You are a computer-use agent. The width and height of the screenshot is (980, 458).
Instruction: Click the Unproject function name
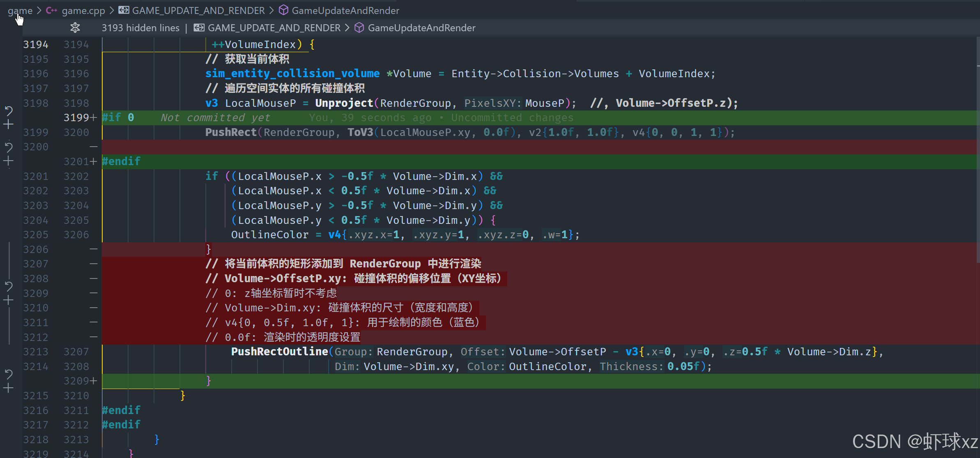344,103
